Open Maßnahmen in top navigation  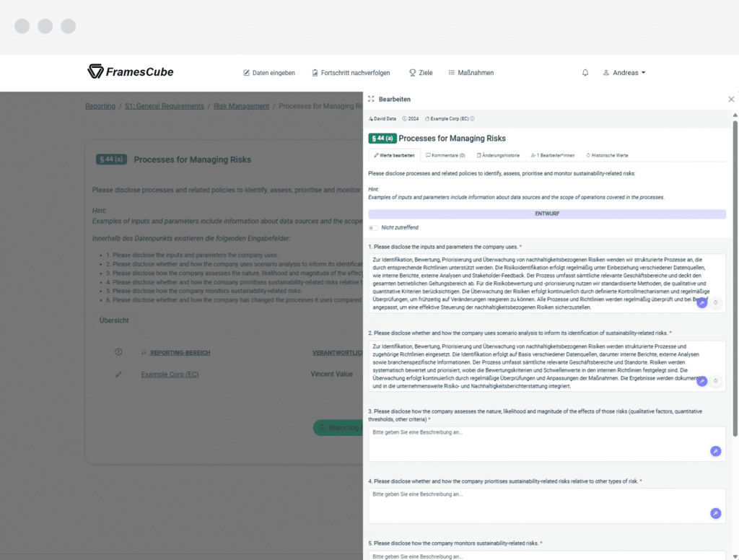[471, 73]
